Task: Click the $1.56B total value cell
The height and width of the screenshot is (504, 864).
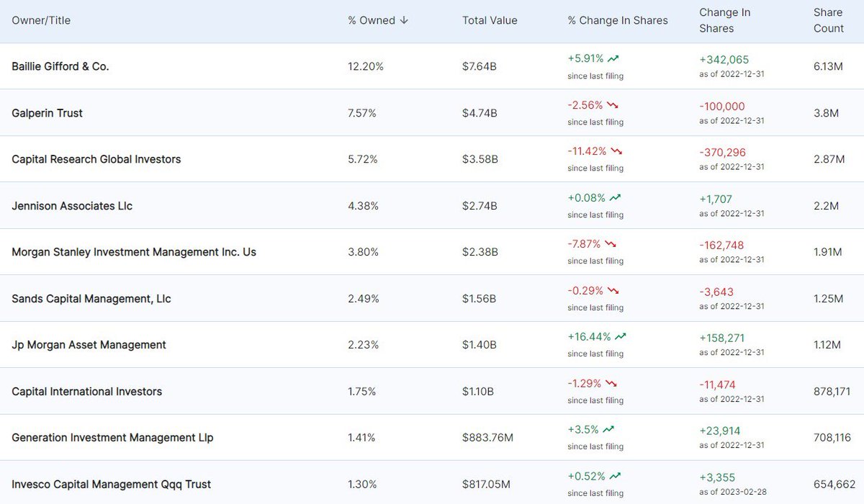Action: tap(480, 299)
